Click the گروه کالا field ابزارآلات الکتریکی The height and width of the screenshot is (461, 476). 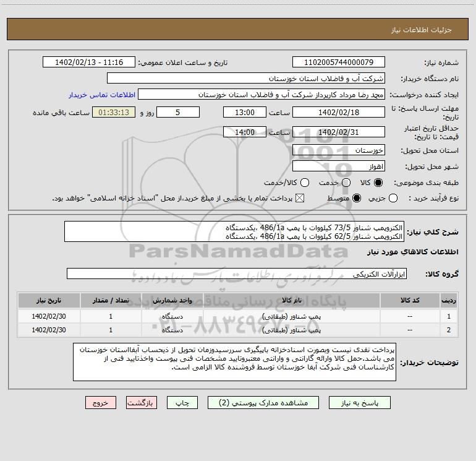[x=237, y=274]
